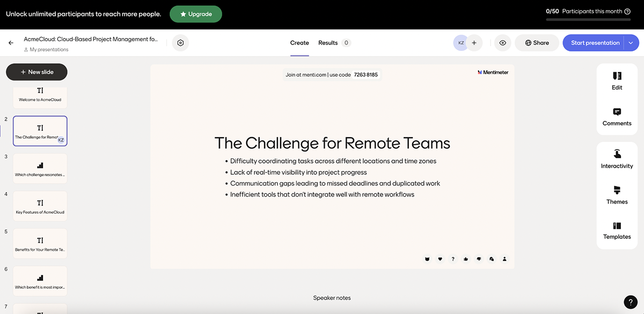Open the Comments panel

coord(617,117)
